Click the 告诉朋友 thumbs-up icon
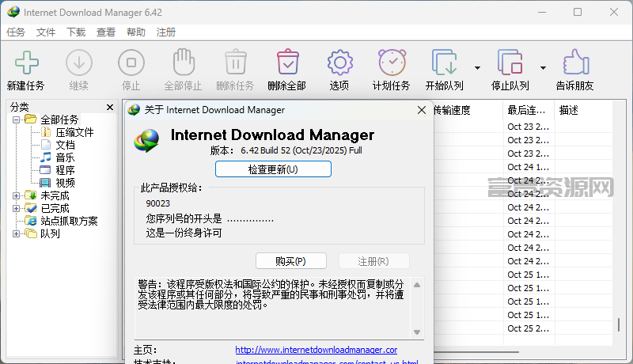The height and width of the screenshot is (364, 633). (x=576, y=62)
